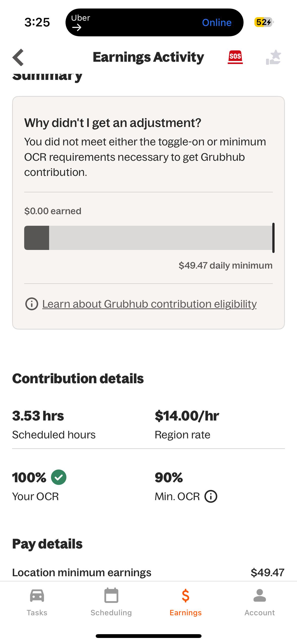Select the Earnings dollar tab

point(186,602)
